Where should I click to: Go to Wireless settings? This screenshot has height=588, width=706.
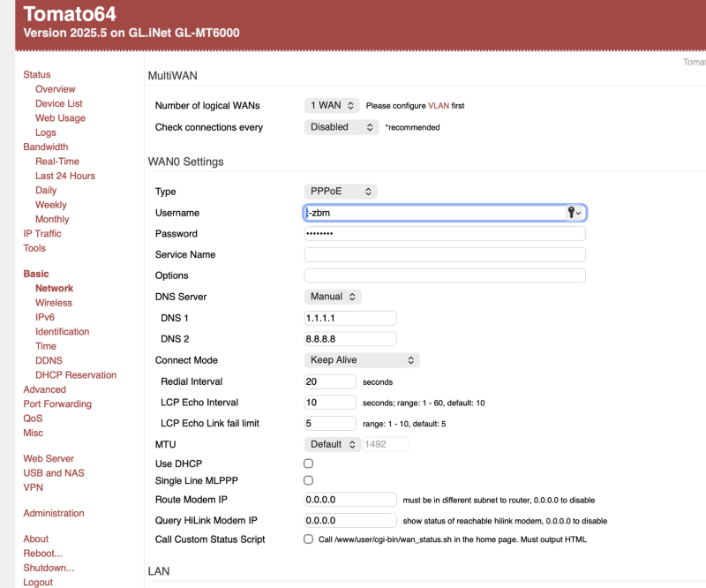pos(54,303)
